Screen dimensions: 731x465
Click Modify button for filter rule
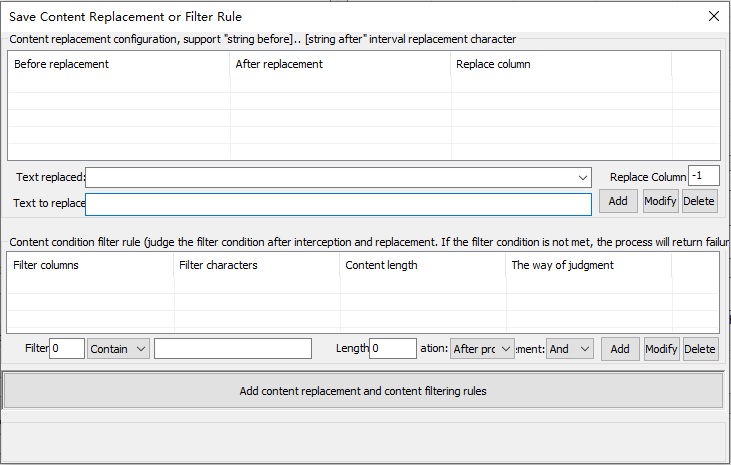coord(661,348)
